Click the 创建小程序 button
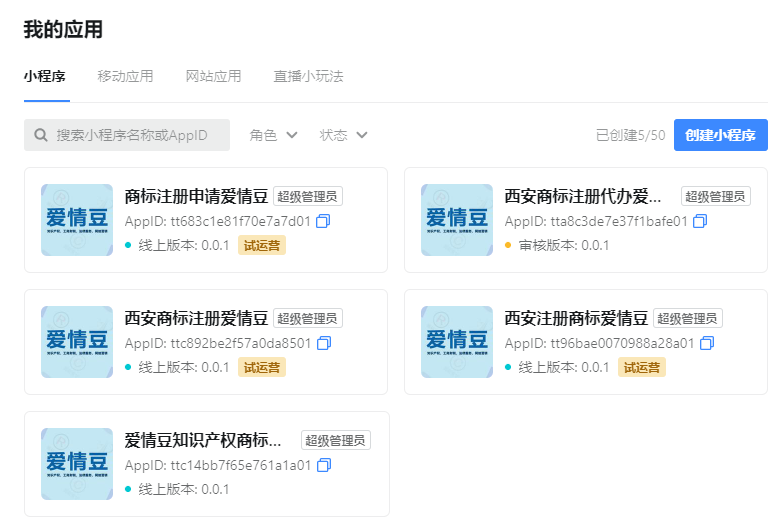Screen dimensions: 780x530 720,135
